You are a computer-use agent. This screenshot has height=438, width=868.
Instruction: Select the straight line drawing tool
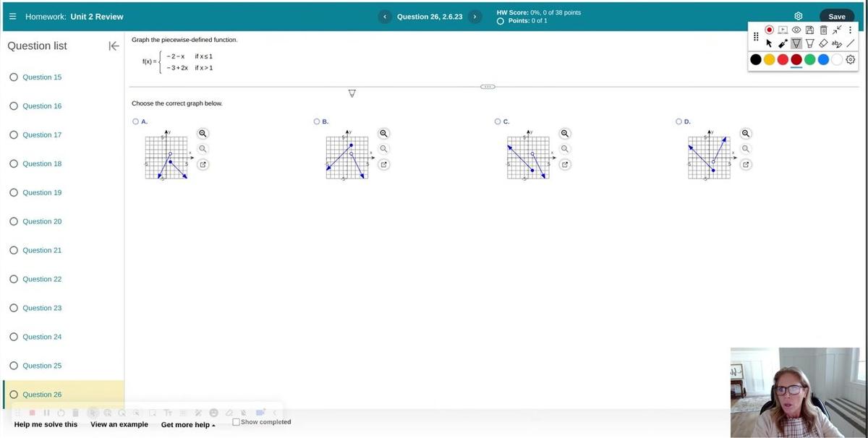point(851,43)
